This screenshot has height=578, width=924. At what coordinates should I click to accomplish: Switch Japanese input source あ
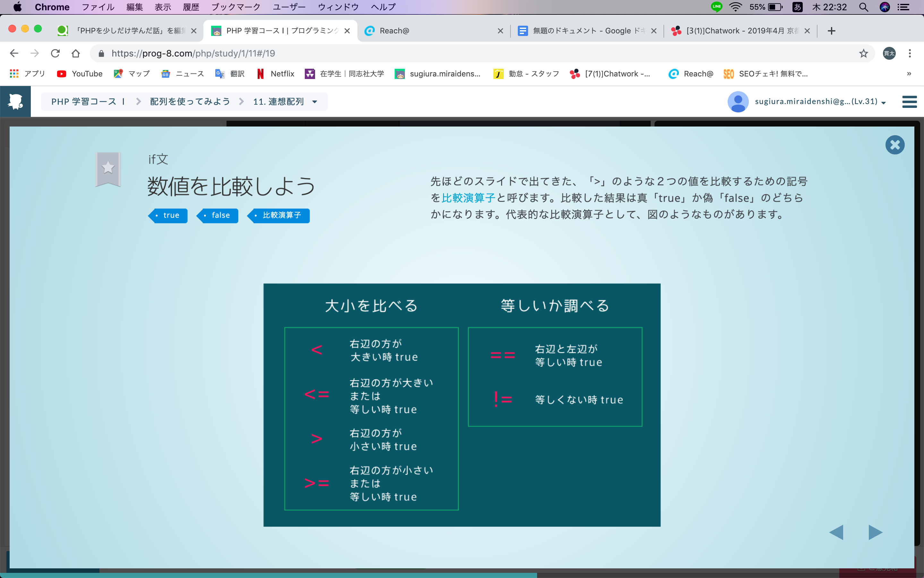click(x=797, y=7)
